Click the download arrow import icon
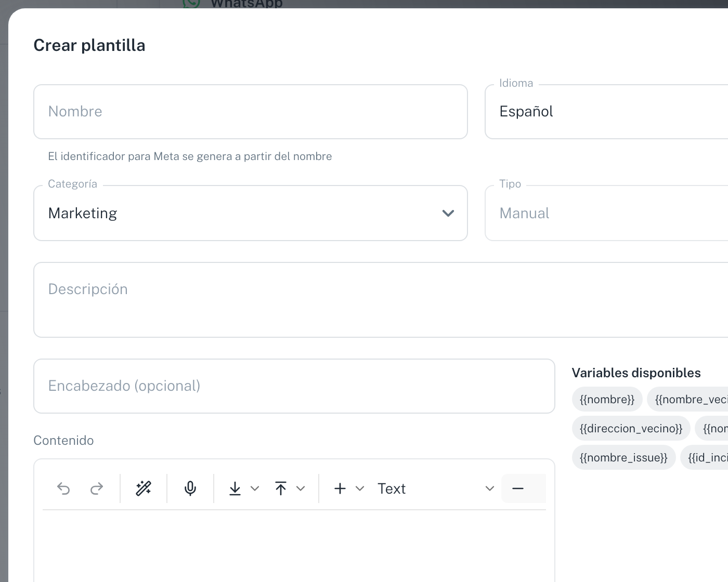Image resolution: width=728 pixels, height=582 pixels. point(235,488)
